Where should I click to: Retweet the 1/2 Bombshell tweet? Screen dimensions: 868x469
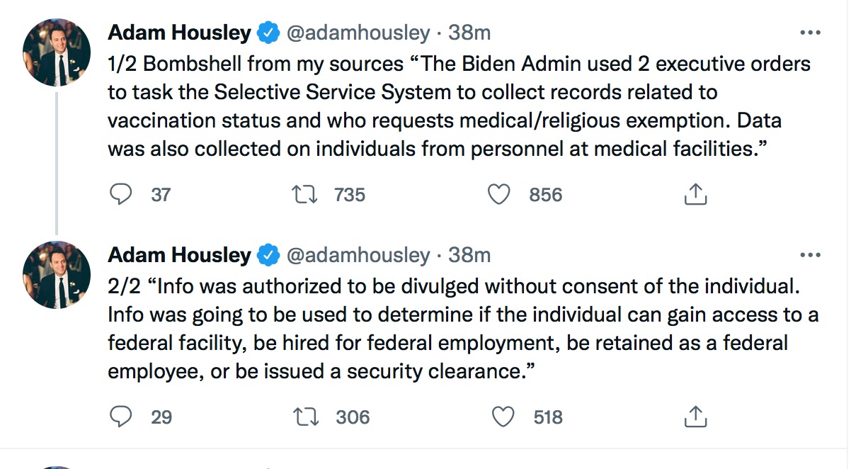tap(304, 194)
